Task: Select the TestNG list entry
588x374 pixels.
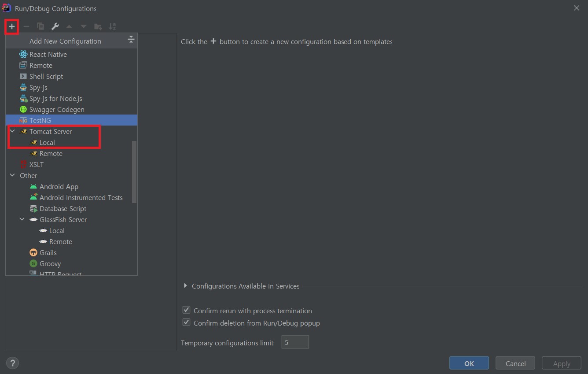Action: tap(71, 120)
